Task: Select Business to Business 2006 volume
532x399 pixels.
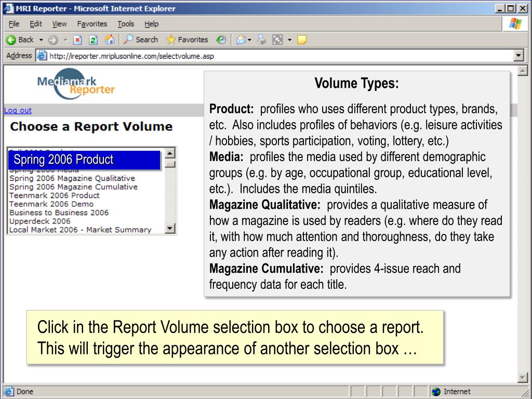Action: [59, 212]
